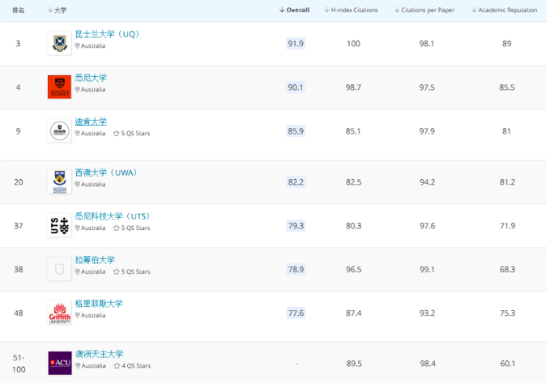Open 西澳大学（UWA）link
This screenshot has height=383, width=550.
[x=106, y=173]
